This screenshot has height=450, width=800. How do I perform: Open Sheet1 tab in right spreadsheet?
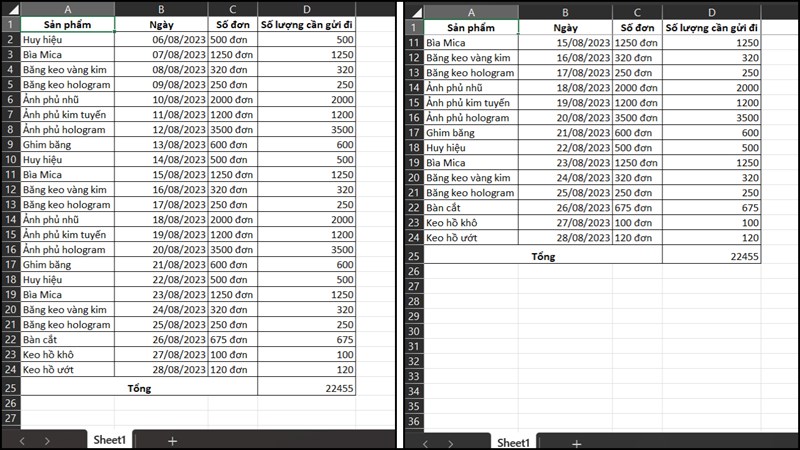(513, 442)
